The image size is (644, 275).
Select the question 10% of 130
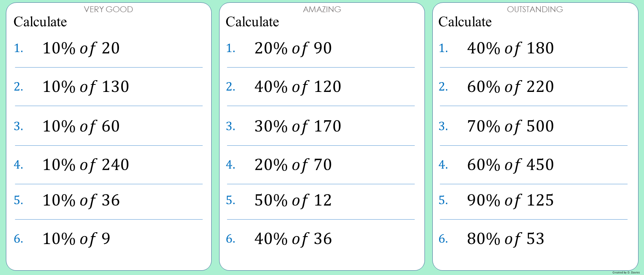pyautogui.click(x=86, y=87)
